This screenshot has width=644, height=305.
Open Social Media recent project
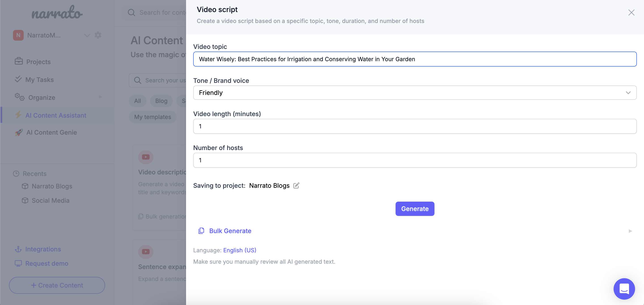50,201
